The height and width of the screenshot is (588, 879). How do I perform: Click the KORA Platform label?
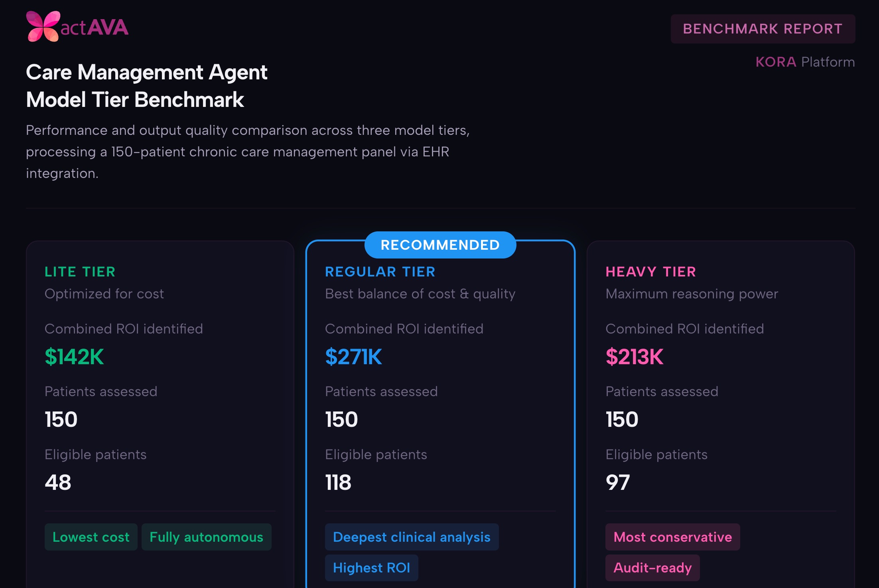tap(805, 62)
